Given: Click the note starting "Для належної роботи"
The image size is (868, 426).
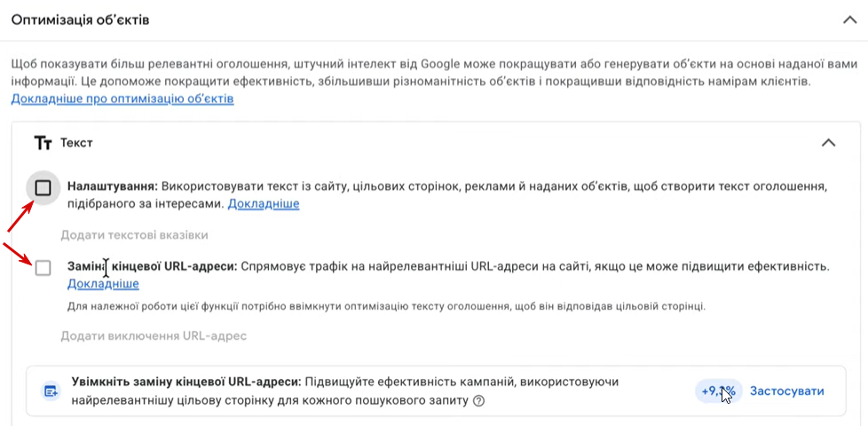Looking at the screenshot, I should [386, 306].
